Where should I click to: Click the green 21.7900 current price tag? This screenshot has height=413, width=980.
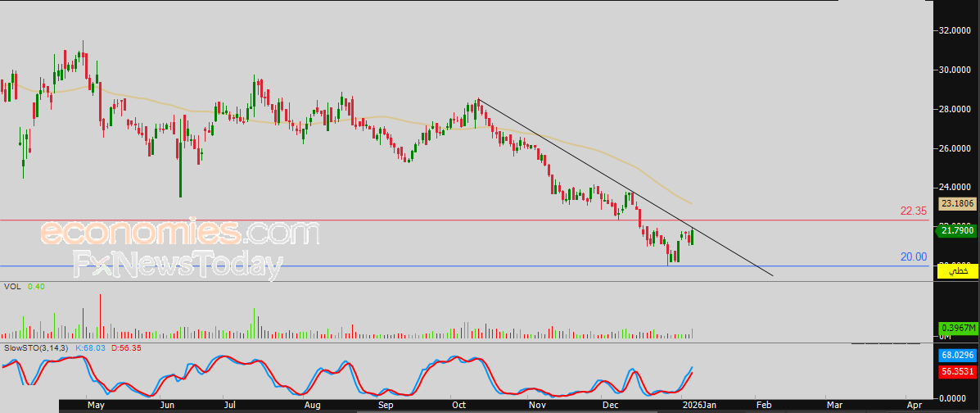957,231
